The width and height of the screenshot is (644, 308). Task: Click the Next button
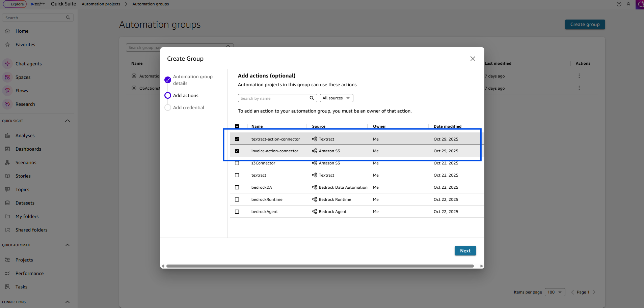click(x=465, y=251)
